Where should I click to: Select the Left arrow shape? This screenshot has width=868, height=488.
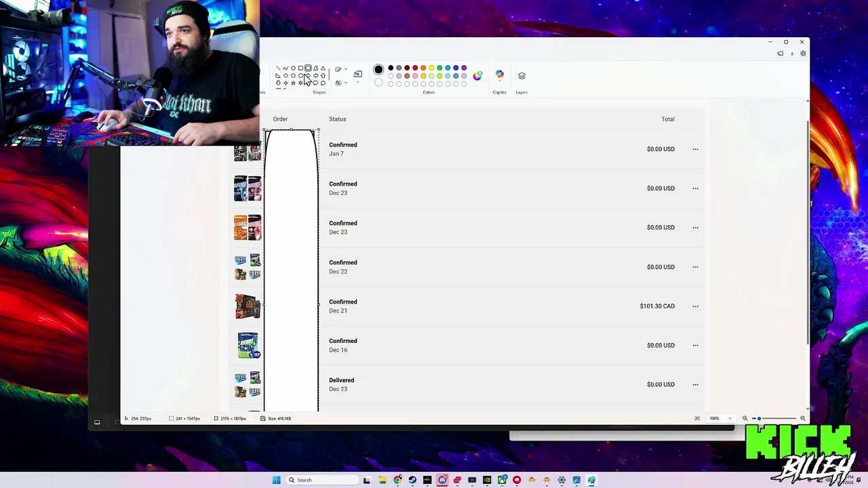[x=316, y=75]
